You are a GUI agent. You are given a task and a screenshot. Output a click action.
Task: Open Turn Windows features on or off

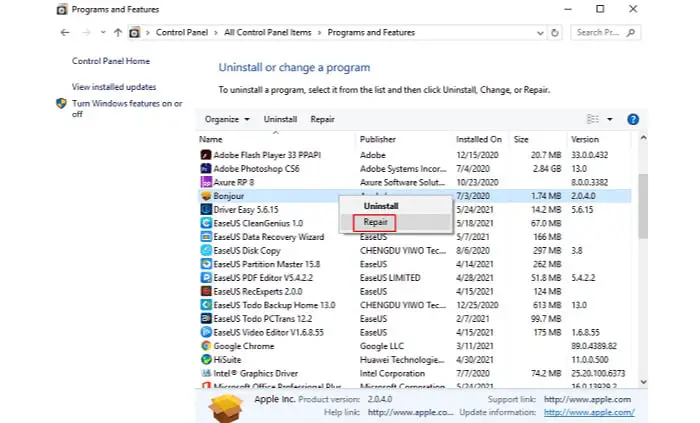127,108
